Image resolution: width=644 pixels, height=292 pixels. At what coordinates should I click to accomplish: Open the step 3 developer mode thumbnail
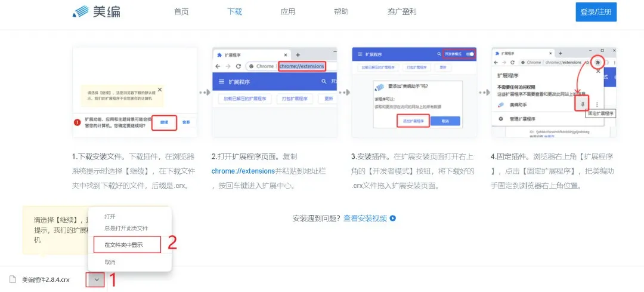(414, 92)
